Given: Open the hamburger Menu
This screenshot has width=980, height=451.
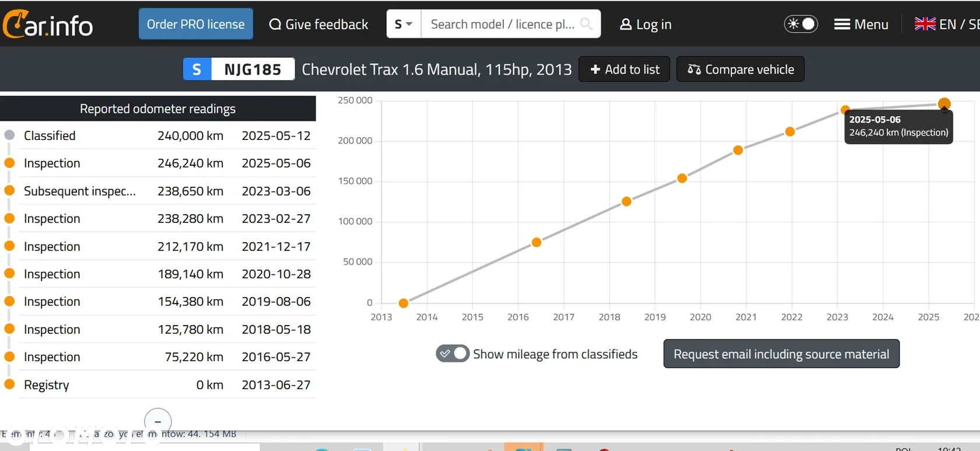Looking at the screenshot, I should click(862, 25).
